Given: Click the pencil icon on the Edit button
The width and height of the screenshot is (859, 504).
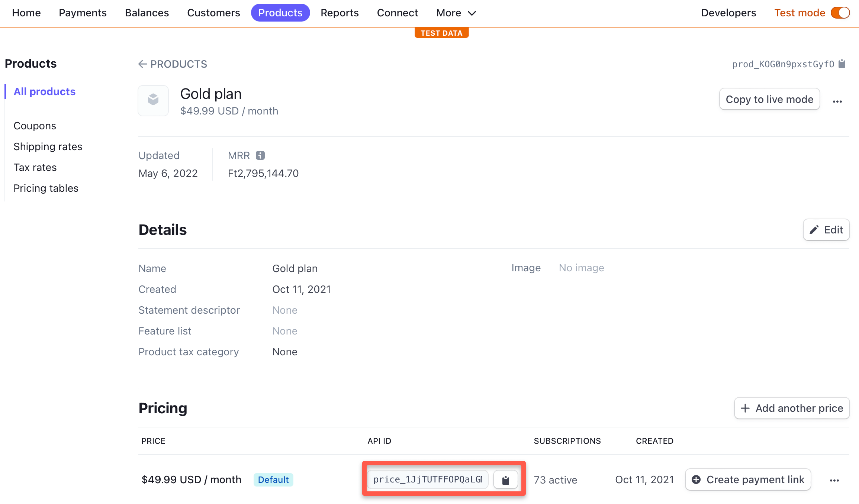Looking at the screenshot, I should point(814,230).
